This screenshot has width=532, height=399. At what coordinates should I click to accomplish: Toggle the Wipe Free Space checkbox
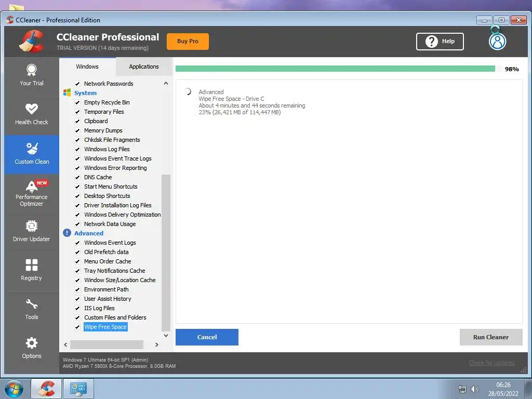(x=77, y=327)
